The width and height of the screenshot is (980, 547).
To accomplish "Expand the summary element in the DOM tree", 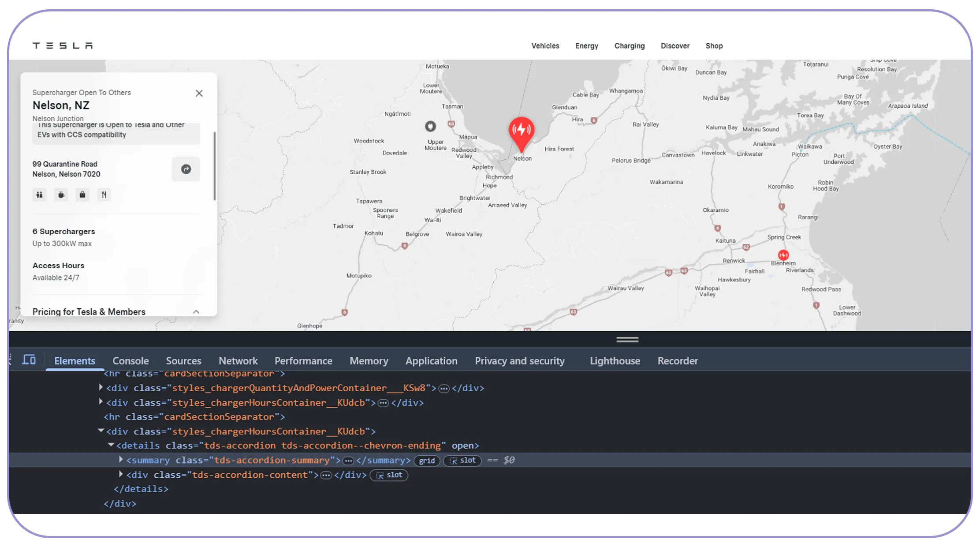I will pyautogui.click(x=120, y=460).
